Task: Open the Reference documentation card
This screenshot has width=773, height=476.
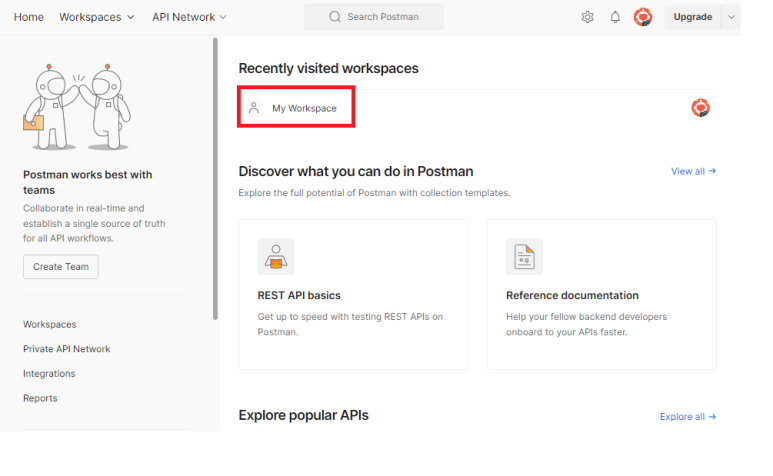Action: (602, 295)
